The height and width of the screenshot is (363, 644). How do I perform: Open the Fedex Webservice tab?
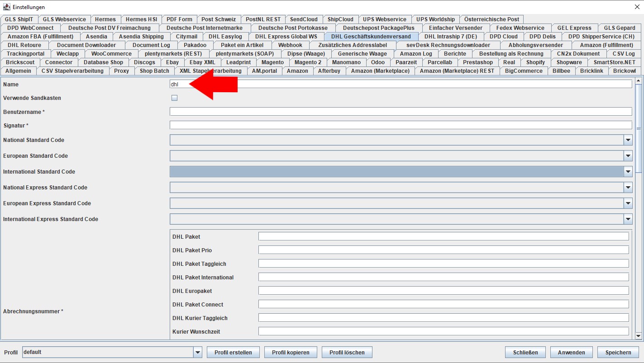(x=520, y=28)
